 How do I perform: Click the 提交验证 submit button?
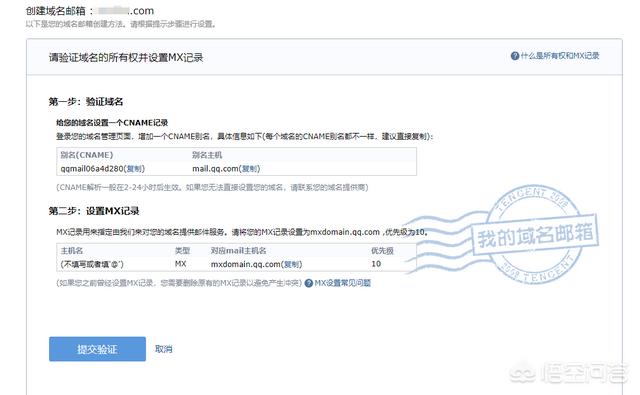[x=97, y=349]
